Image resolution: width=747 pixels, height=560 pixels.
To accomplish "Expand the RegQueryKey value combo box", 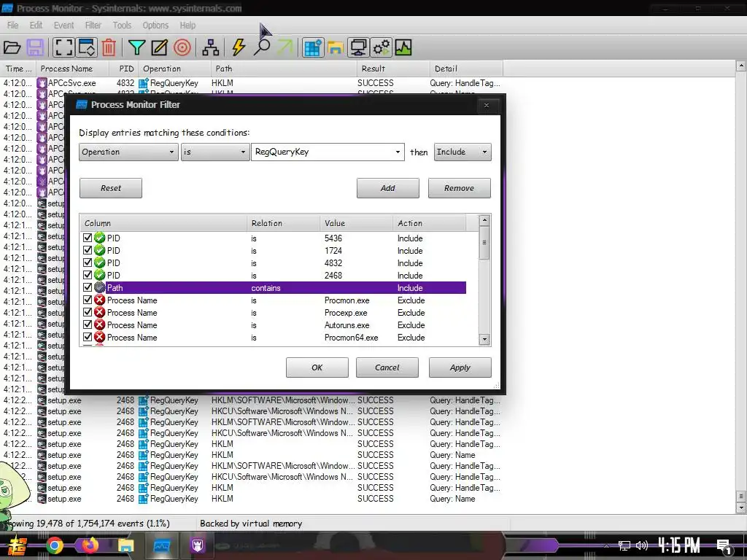I will (398, 152).
